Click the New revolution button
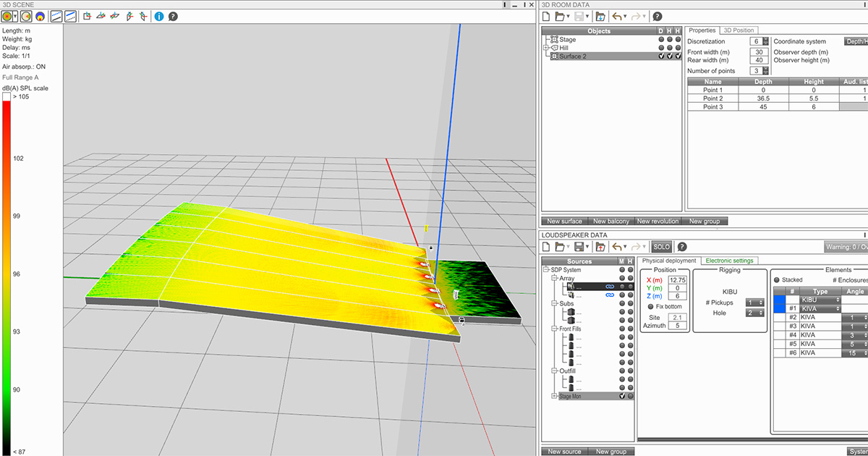This screenshot has width=868, height=456. [x=658, y=221]
